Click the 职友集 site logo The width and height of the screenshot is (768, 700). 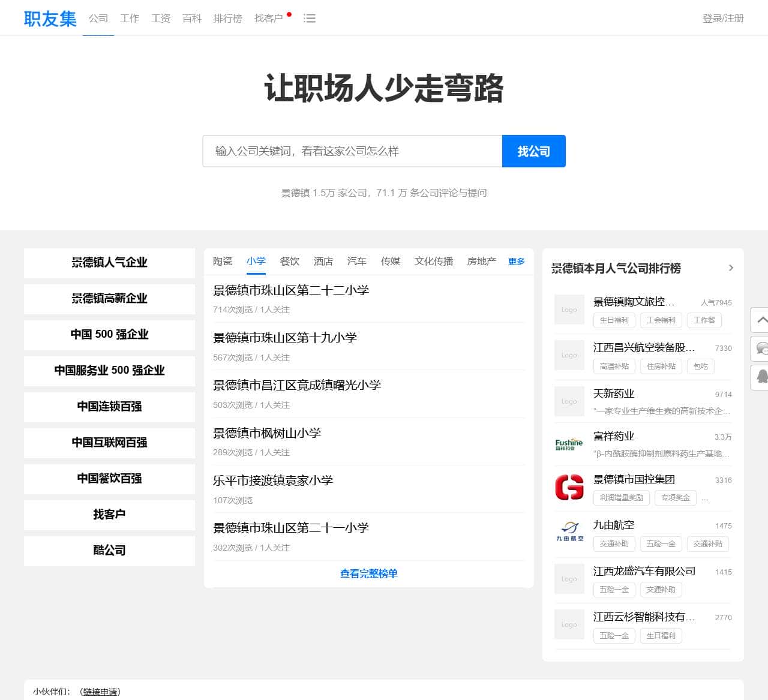(x=50, y=18)
